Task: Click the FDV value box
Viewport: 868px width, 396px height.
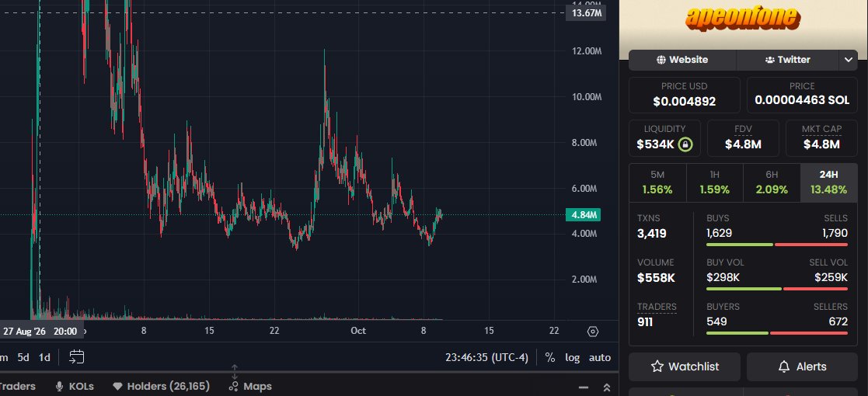Action: (743, 138)
